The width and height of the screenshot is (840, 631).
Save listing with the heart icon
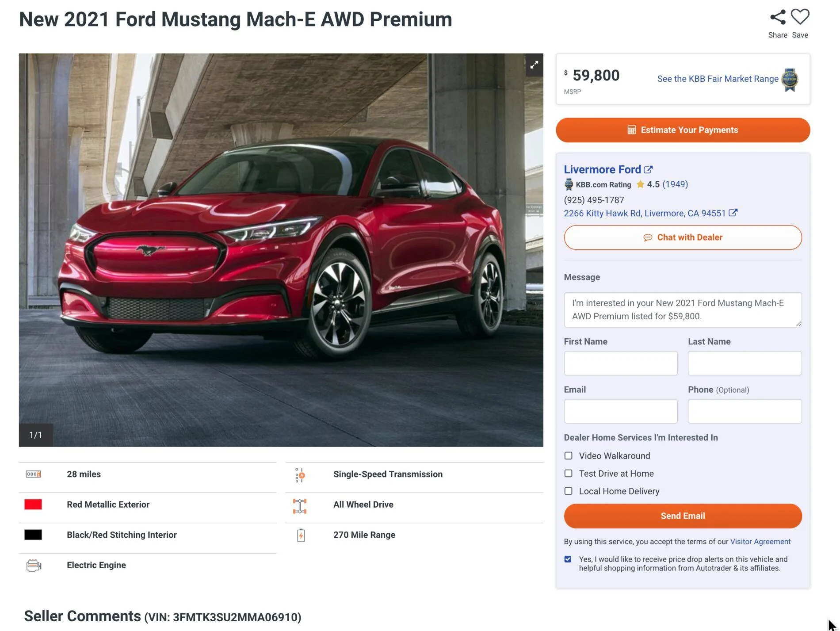(x=800, y=17)
